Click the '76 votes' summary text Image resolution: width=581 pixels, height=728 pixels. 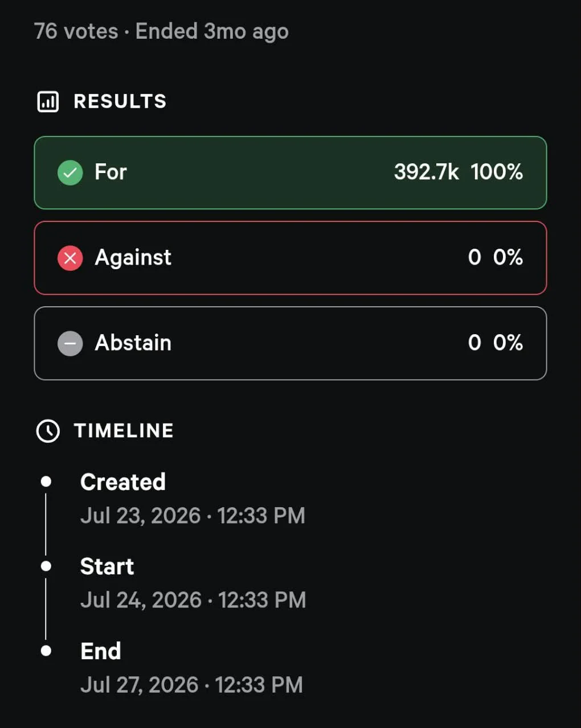pyautogui.click(x=76, y=31)
